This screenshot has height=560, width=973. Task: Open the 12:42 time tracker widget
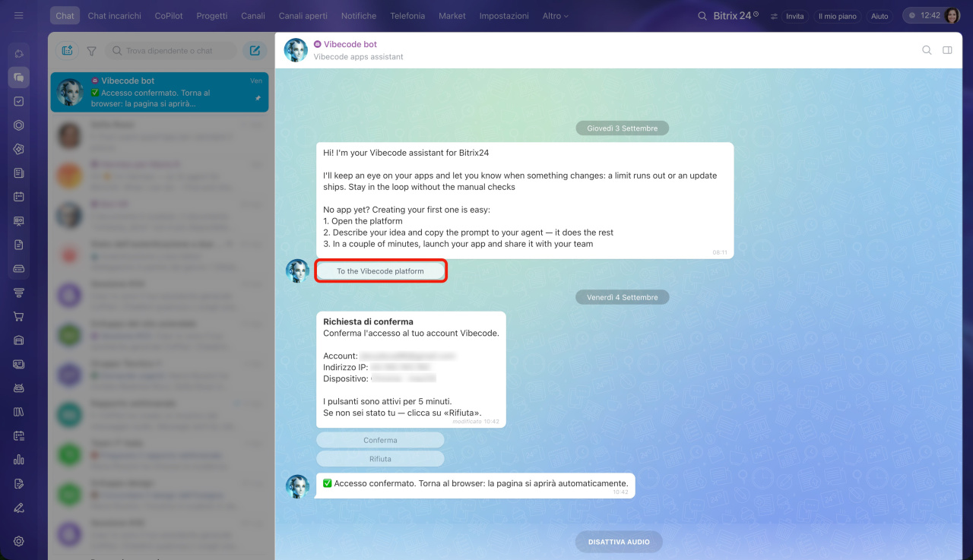(x=923, y=15)
